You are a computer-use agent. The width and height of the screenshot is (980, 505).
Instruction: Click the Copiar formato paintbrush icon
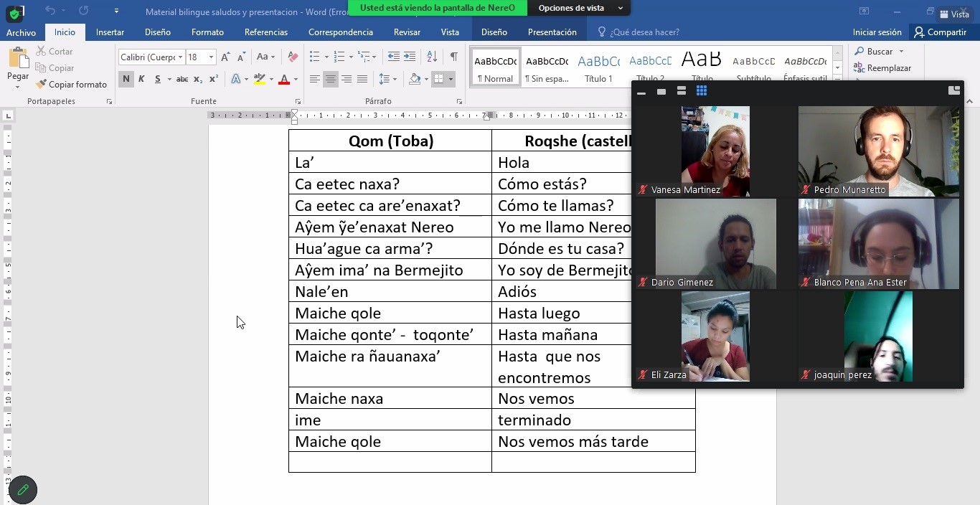[41, 85]
